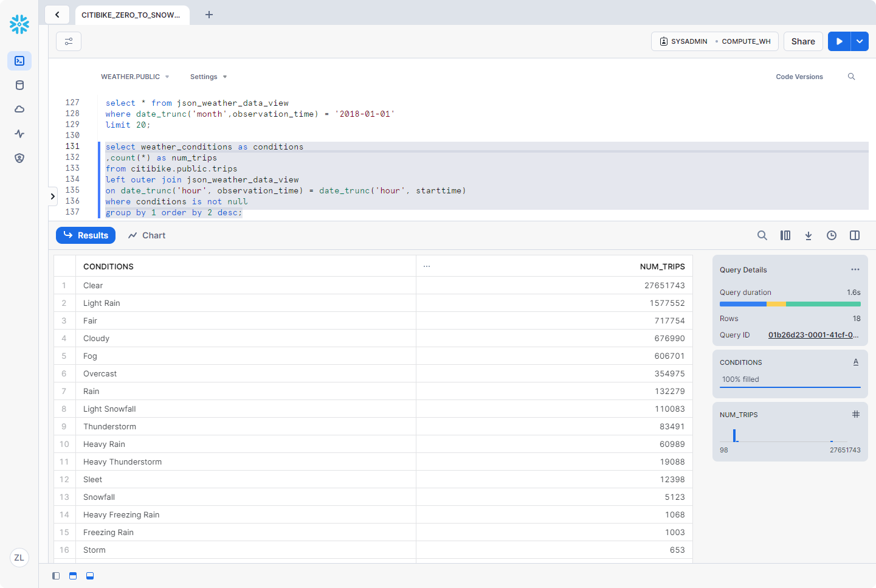
Task: Switch to the Chart tab
Action: coord(147,235)
